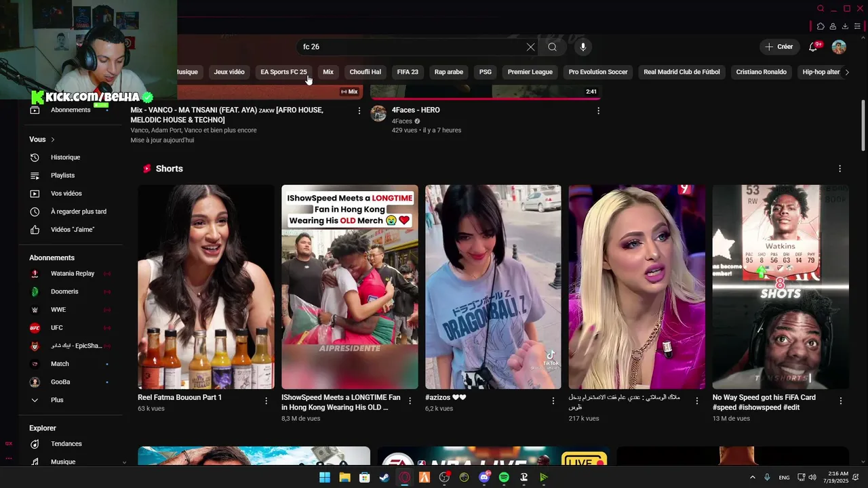Screen dimensions: 868x488
Task: Play the #azizos Dragon Ball shirt short
Action: (493, 287)
